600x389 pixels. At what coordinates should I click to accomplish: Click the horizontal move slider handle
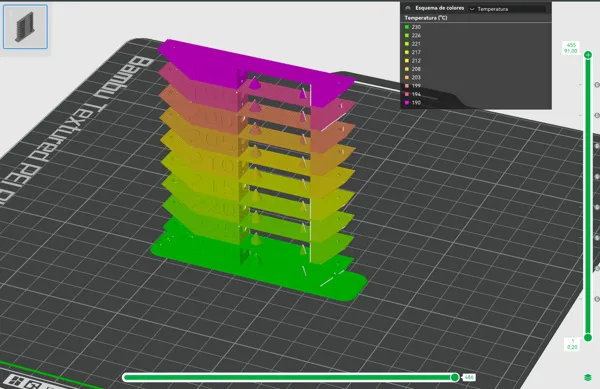(x=455, y=378)
